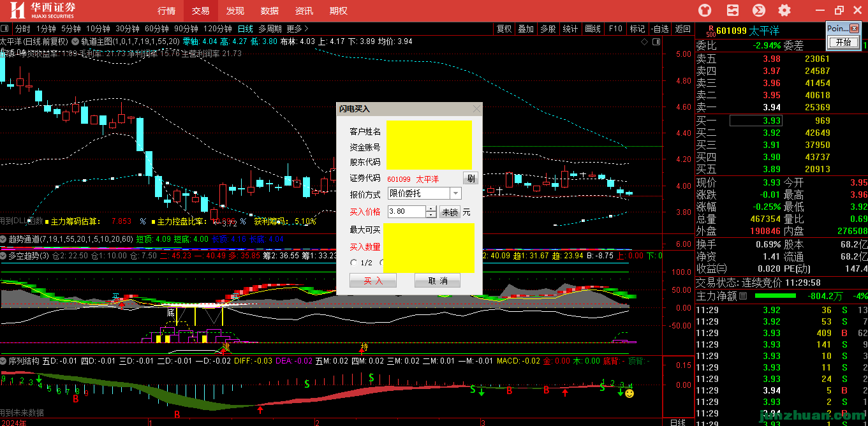Click the 标记 mark button

pyautogui.click(x=637, y=29)
